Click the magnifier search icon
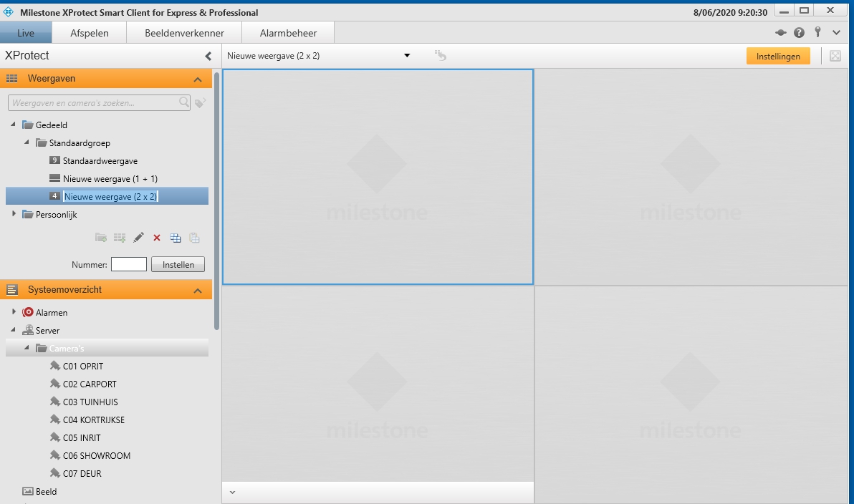Image resolution: width=854 pixels, height=504 pixels. tap(184, 102)
